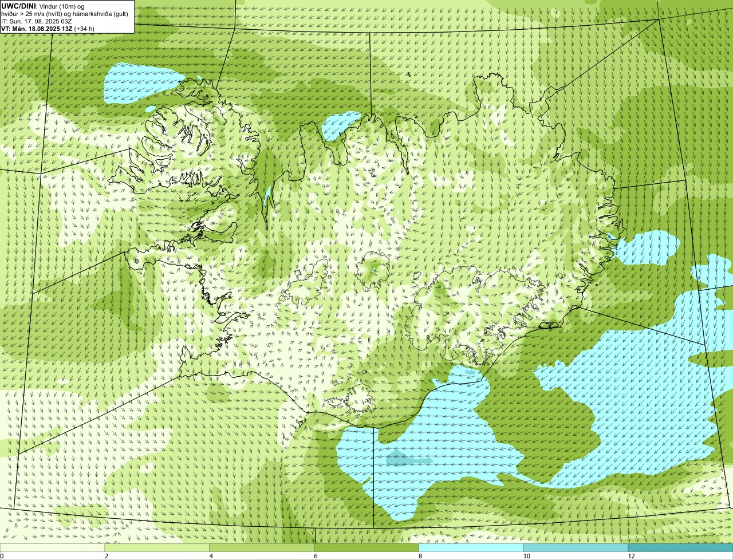Click the '6' label under the colorbar
This screenshot has width=733, height=560.
click(x=316, y=556)
